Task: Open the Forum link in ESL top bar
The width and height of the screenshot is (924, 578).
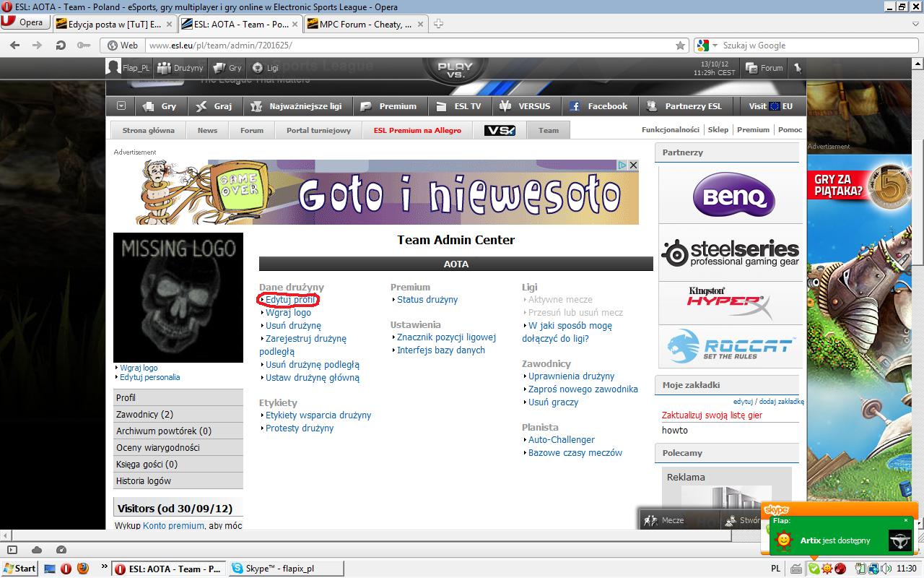Action: tap(764, 68)
